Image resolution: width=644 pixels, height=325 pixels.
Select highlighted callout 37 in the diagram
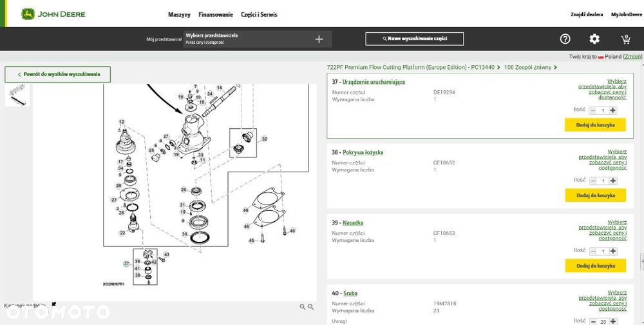126,264
